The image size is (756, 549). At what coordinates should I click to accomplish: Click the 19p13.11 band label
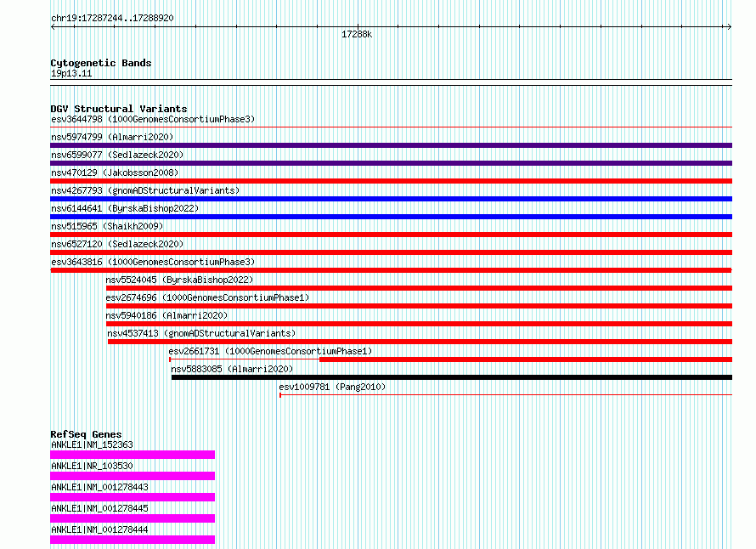tap(71, 73)
